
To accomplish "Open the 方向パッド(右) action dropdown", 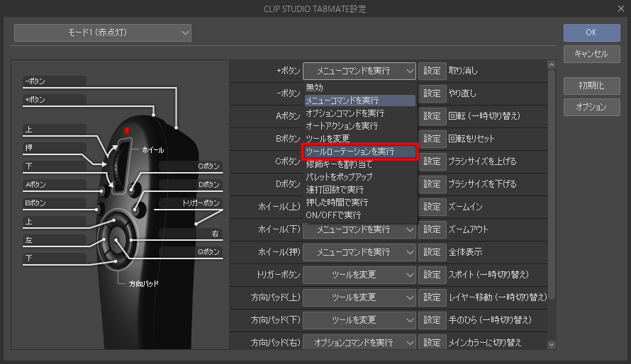I will coord(359,342).
